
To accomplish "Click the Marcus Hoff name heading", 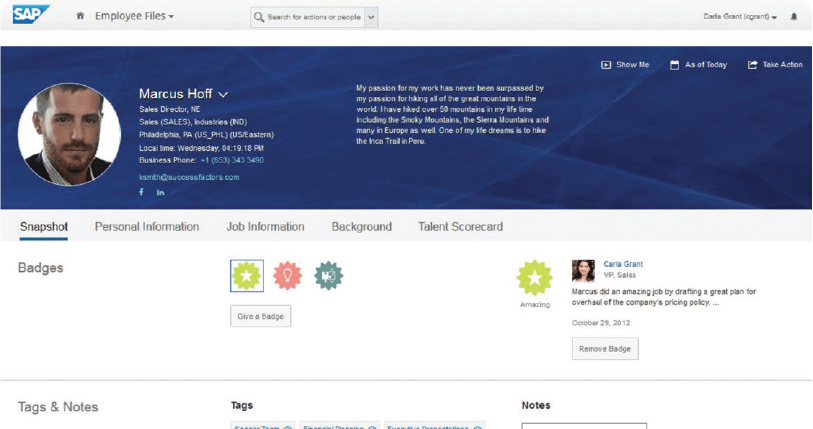I will [x=175, y=94].
